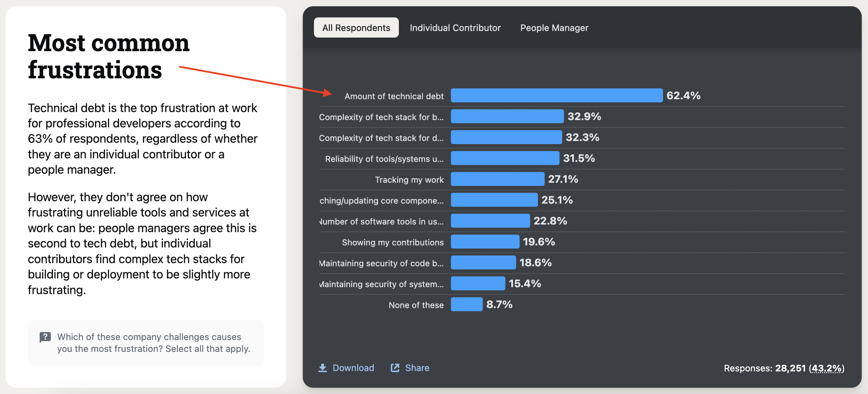
Task: Click the Reliability of tools/systems label
Action: pos(384,159)
